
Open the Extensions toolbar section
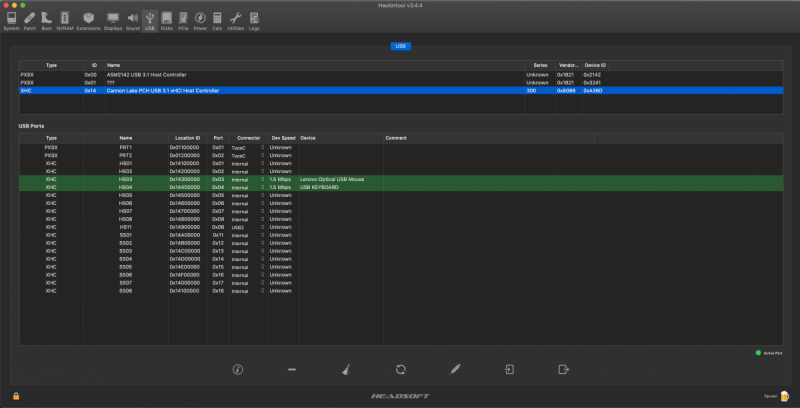point(89,20)
